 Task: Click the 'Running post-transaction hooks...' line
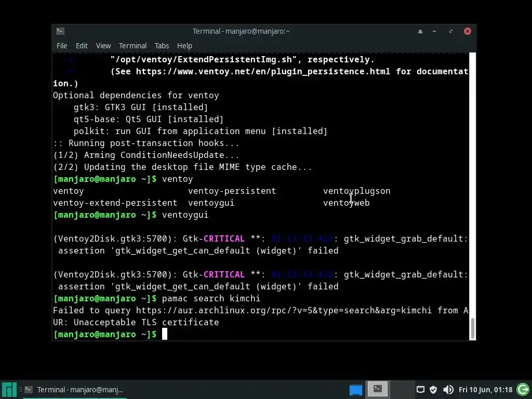point(146,143)
